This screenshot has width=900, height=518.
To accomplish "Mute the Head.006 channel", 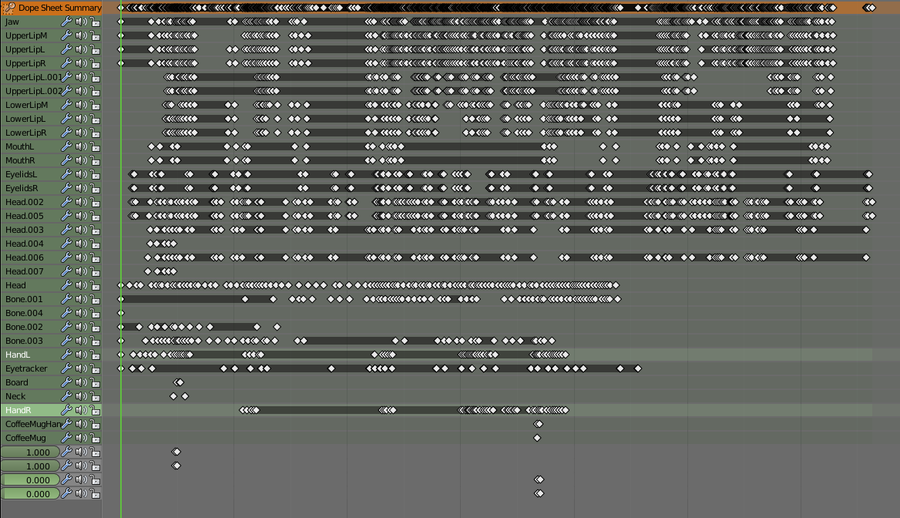I will pos(81,258).
